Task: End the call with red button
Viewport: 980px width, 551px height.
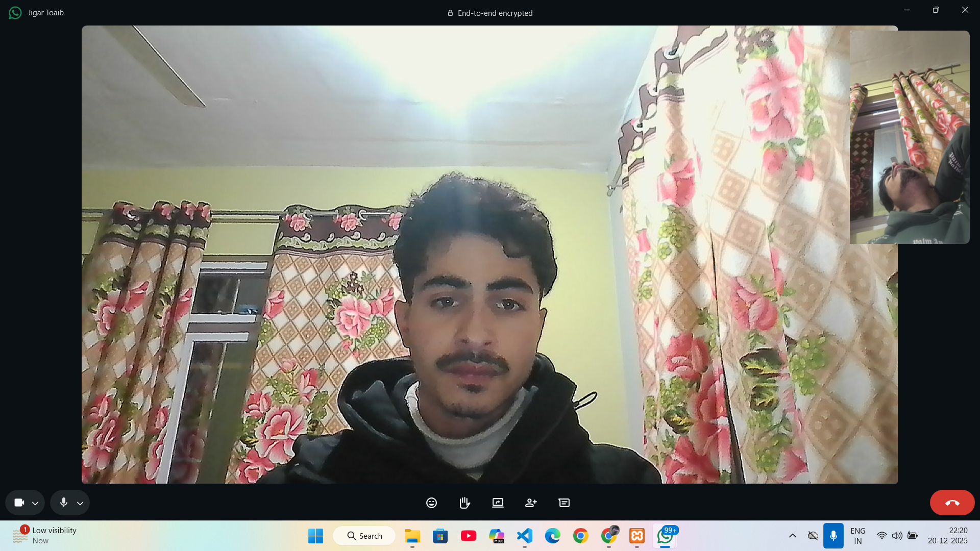Action: 952,503
